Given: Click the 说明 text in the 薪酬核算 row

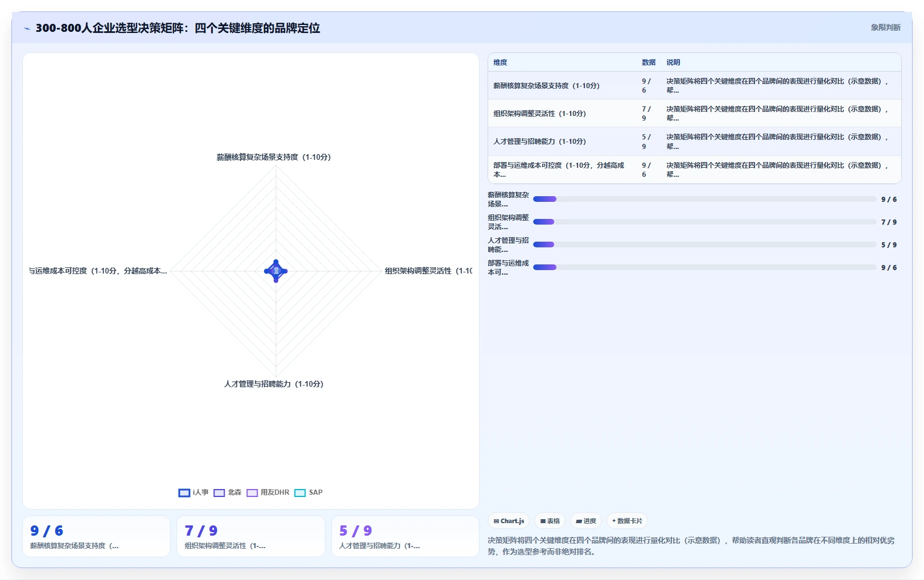Looking at the screenshot, I should point(778,86).
